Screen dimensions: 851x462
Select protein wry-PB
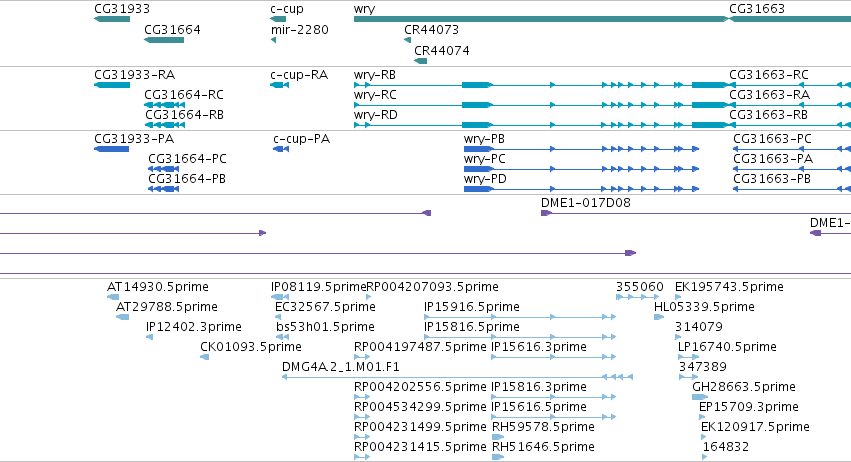[484, 139]
